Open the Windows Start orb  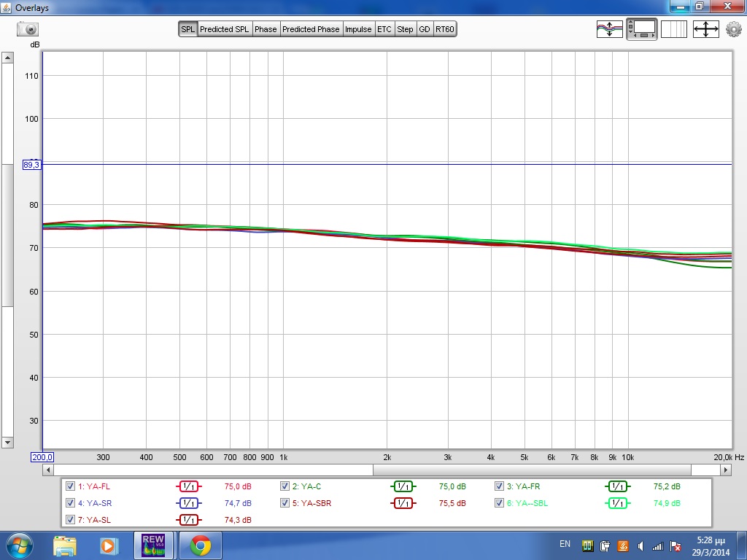[x=18, y=545]
